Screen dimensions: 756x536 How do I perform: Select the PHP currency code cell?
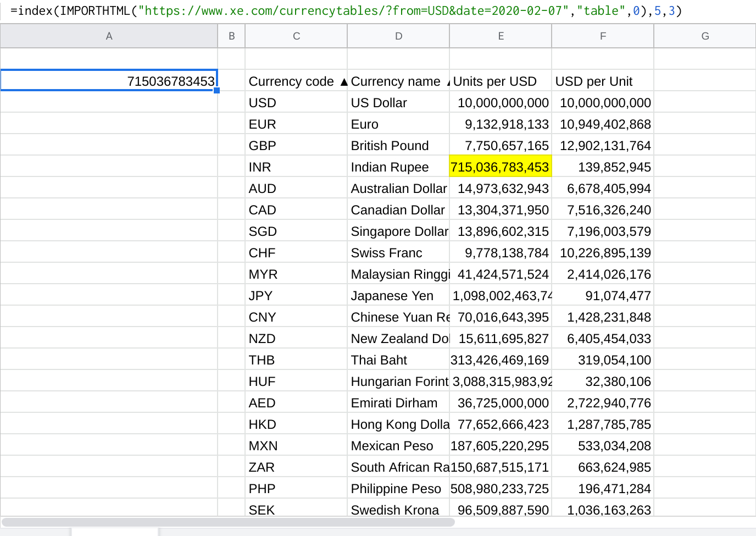tap(296, 488)
